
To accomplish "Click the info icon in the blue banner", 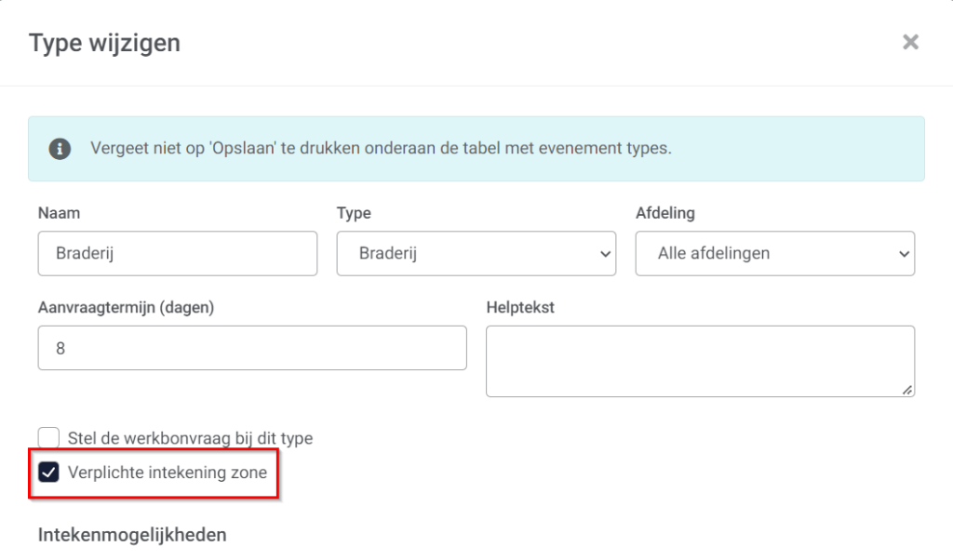I will click(60, 149).
